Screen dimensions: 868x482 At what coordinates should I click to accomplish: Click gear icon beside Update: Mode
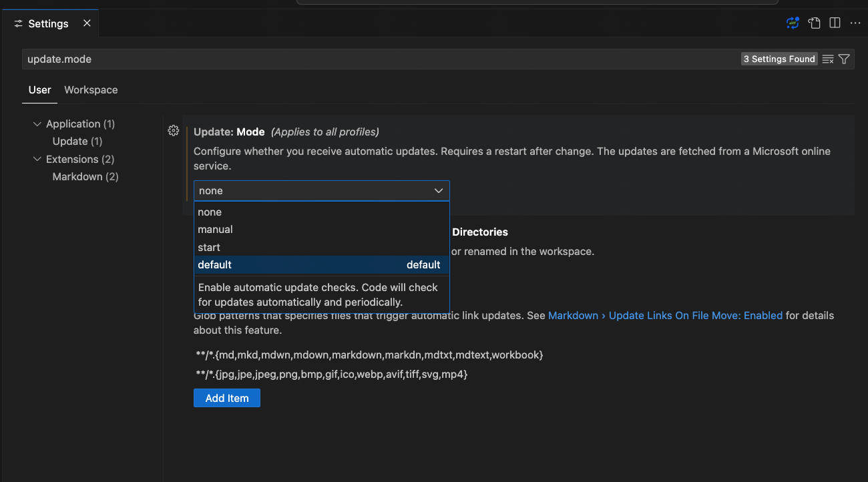pyautogui.click(x=174, y=131)
